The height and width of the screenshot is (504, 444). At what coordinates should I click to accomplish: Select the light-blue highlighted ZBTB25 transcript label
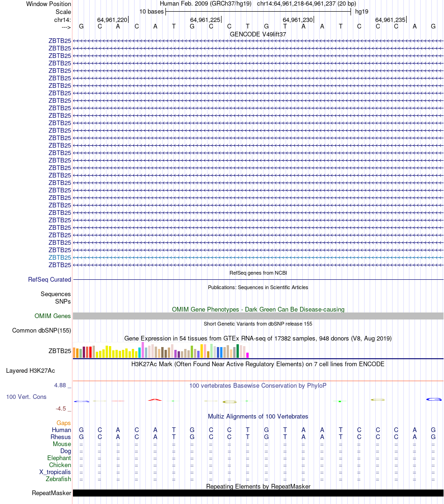[x=60, y=257]
